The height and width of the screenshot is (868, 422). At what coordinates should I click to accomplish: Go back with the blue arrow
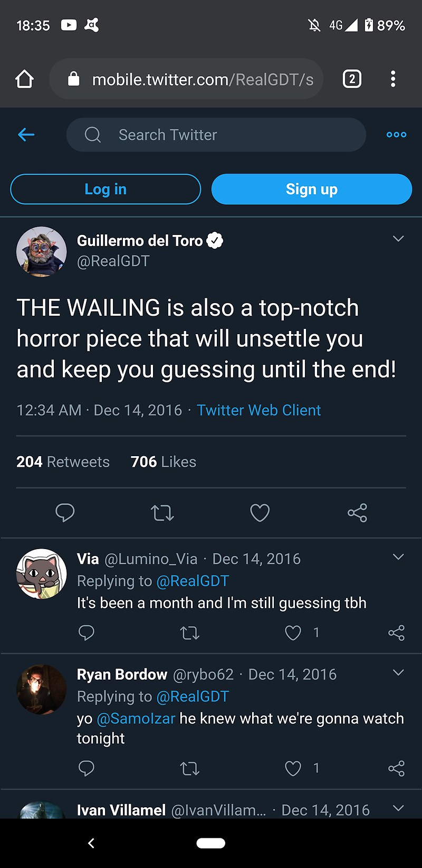(26, 135)
